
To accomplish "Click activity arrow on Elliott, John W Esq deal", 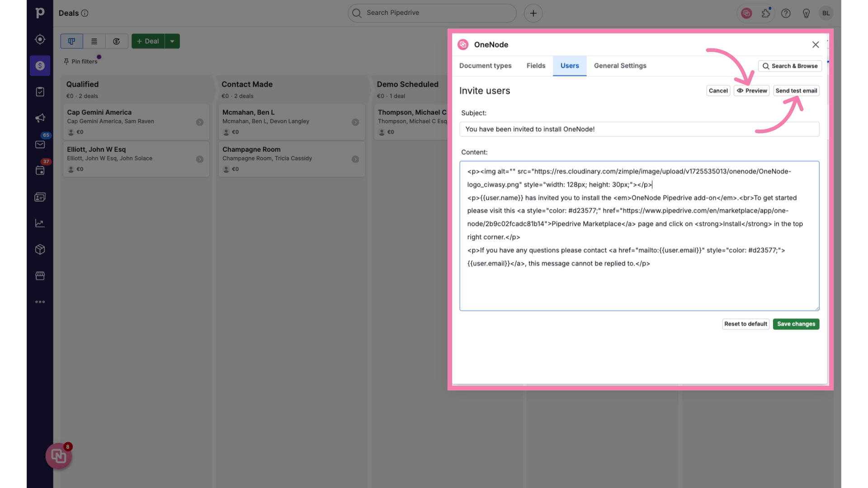I will [x=200, y=159].
